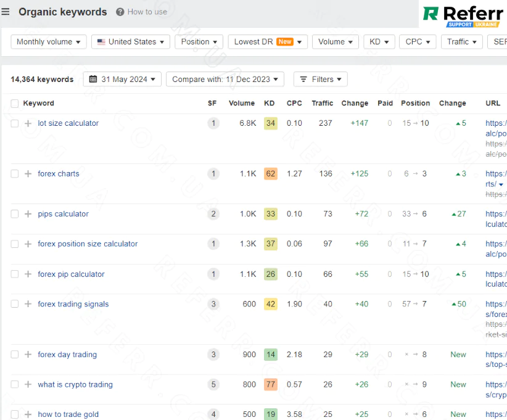
Task: Open the hamburger menu icon
Action: [x=6, y=12]
